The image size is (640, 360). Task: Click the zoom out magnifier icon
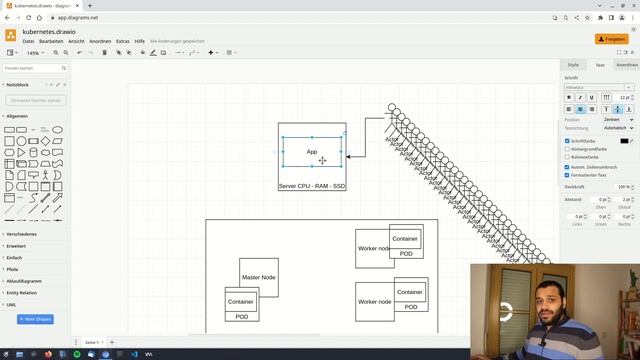[66, 53]
